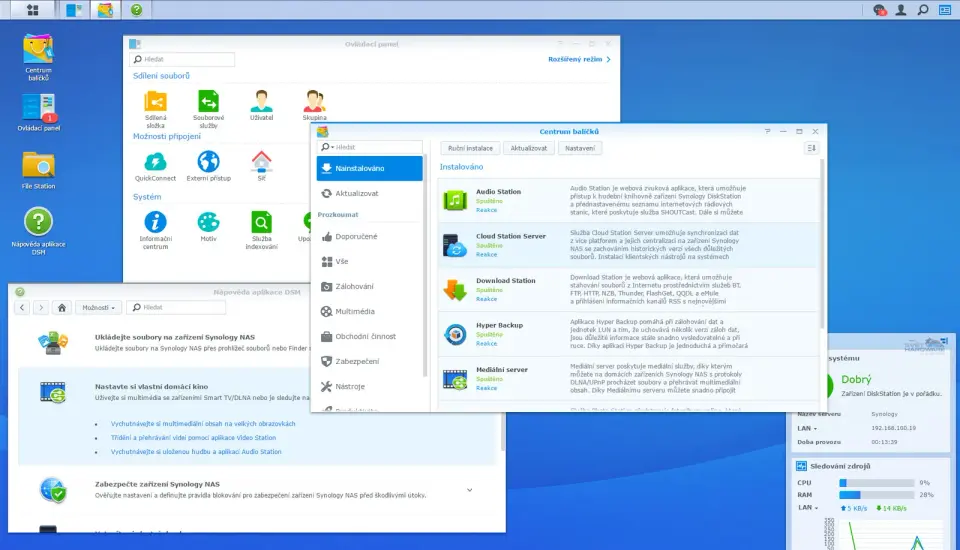960x550 pixels.
Task: Click the main menu grid icon
Action: (32, 10)
